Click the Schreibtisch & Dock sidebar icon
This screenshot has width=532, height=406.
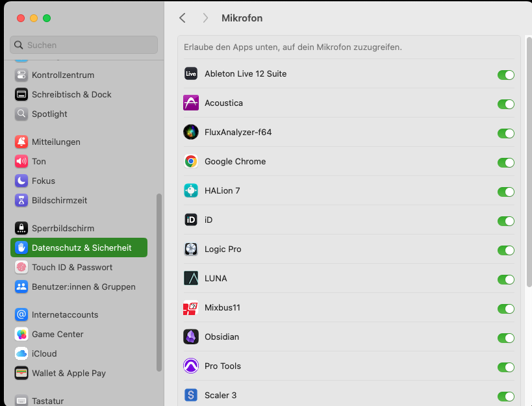point(21,94)
